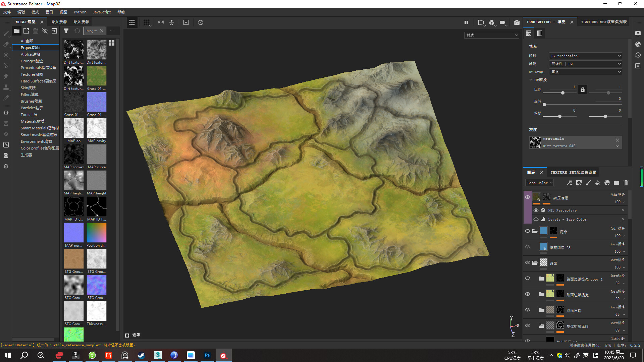Click the shelf filter funnel icon
This screenshot has width=644, height=362.
coord(66,31)
